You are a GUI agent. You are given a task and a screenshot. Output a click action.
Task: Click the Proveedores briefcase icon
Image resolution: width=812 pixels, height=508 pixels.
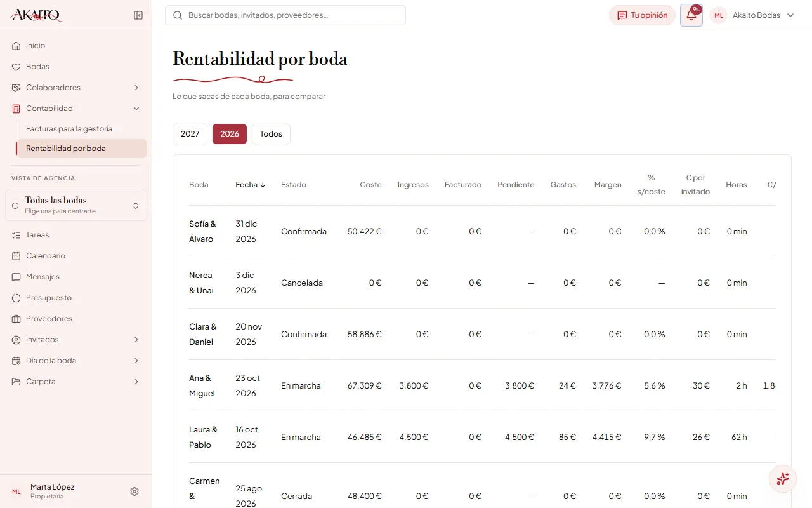tap(16, 319)
